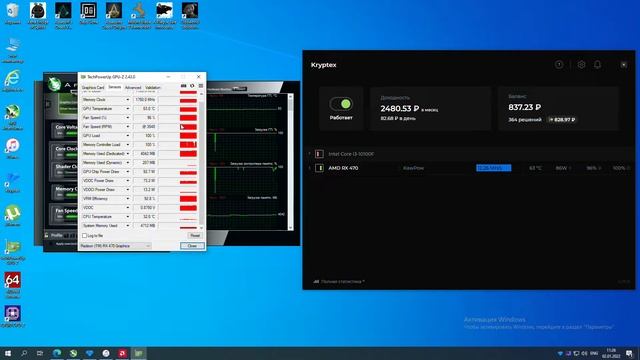Click the GPU-Z Reset button
The width and height of the screenshot is (640, 360).
[x=195, y=236]
